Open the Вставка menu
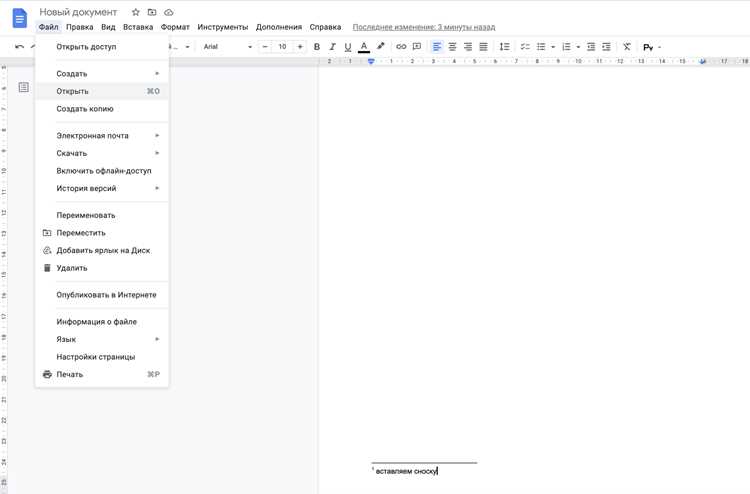Image resolution: width=750 pixels, height=494 pixels. [x=138, y=27]
